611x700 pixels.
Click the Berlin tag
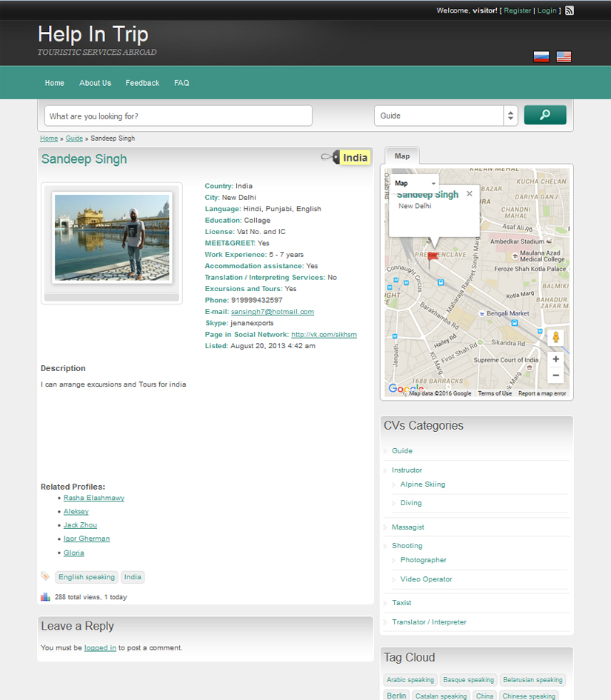[396, 696]
